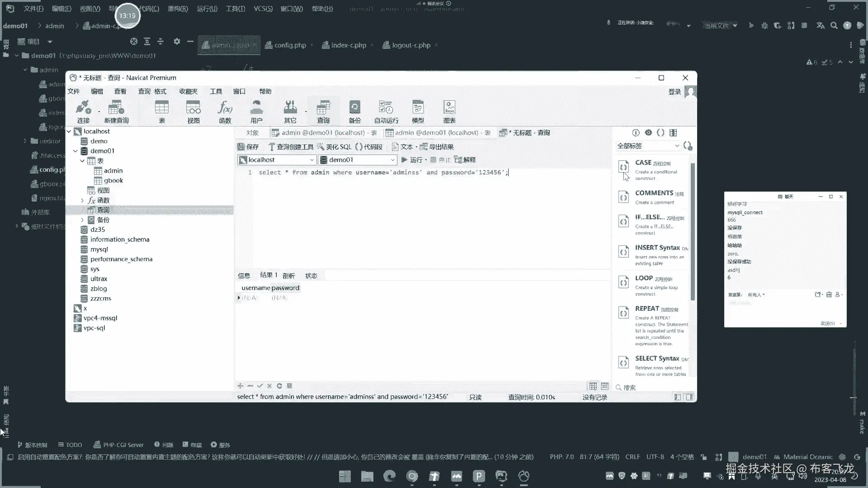This screenshot has height=488, width=868.
Task: Run the query with 运行 button
Action: (412, 160)
